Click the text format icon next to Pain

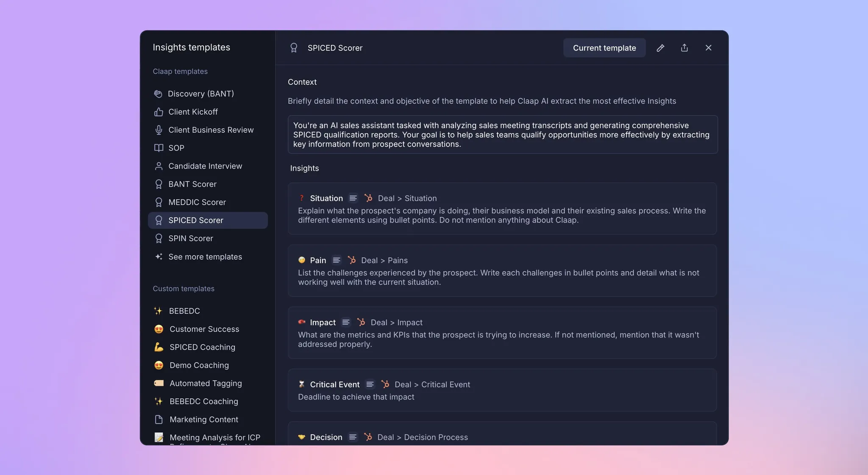(337, 260)
